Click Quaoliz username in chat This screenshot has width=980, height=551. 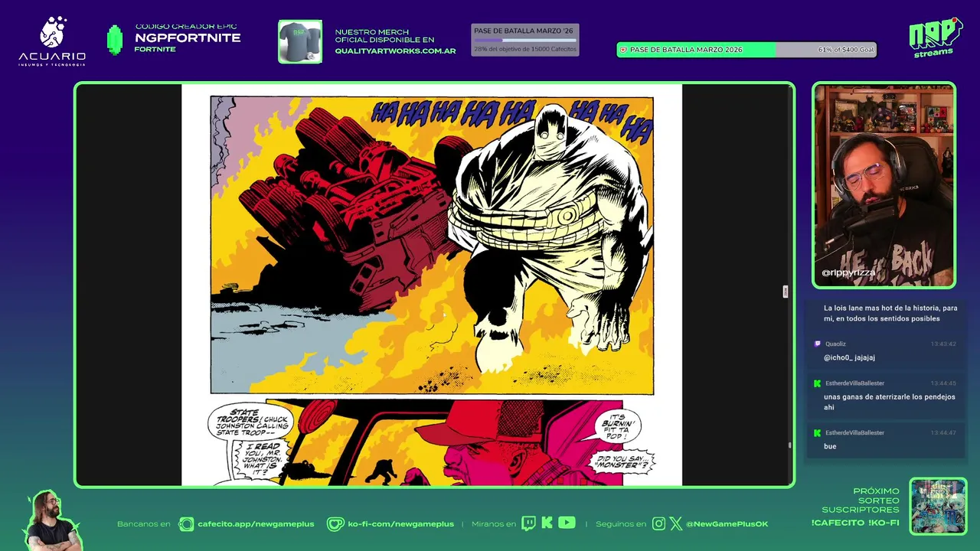point(835,344)
